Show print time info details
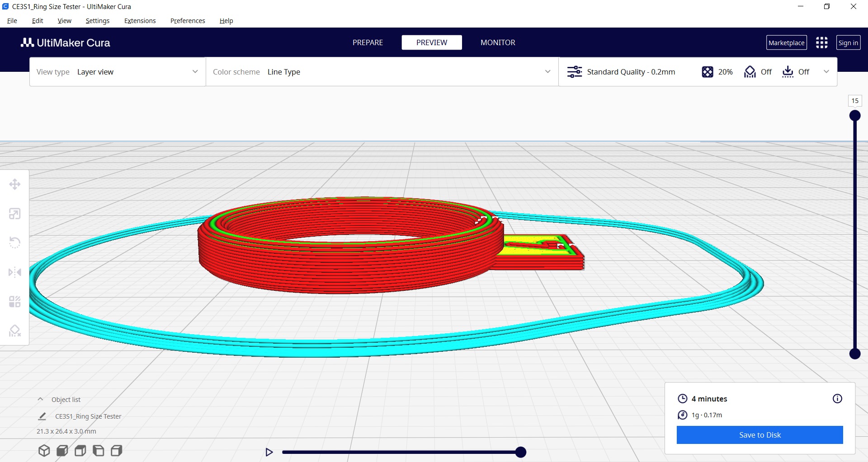Screen dimensions: 868x462 click(x=837, y=398)
